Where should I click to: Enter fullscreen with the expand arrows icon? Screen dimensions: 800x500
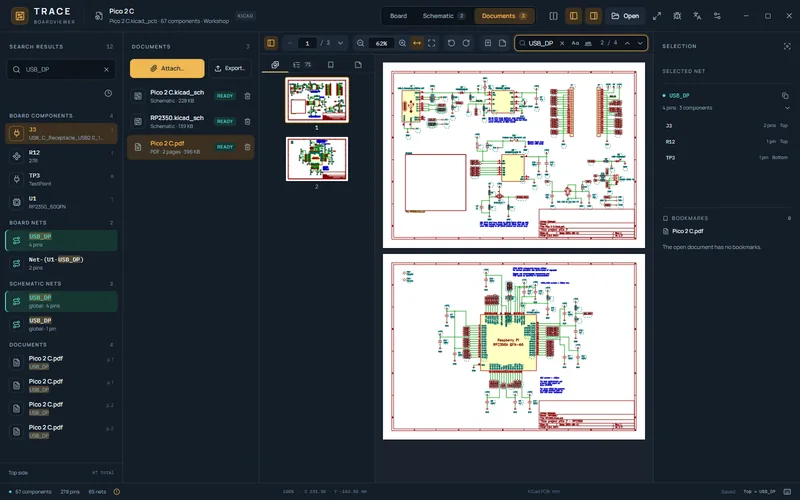[x=657, y=16]
